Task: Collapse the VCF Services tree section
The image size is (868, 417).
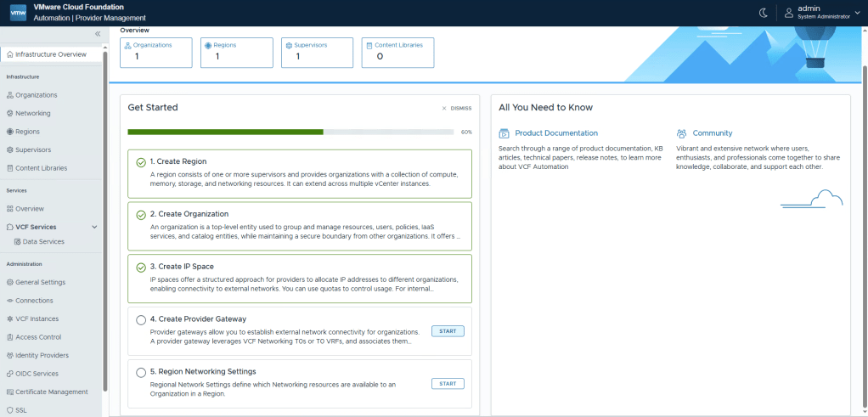Action: click(x=94, y=227)
